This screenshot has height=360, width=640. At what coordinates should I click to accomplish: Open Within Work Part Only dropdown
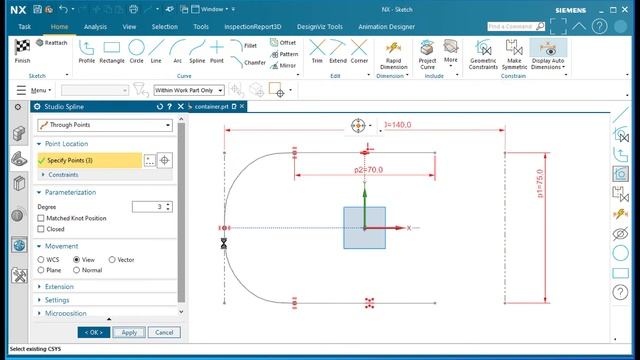[x=189, y=90]
